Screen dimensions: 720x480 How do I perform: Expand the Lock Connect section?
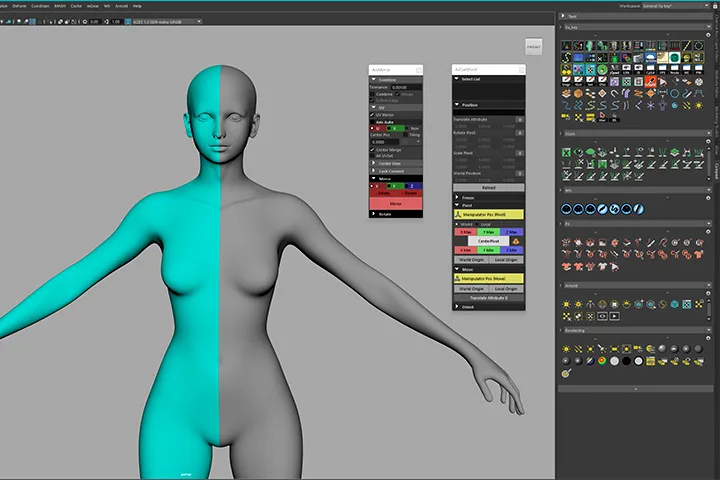(x=396, y=171)
